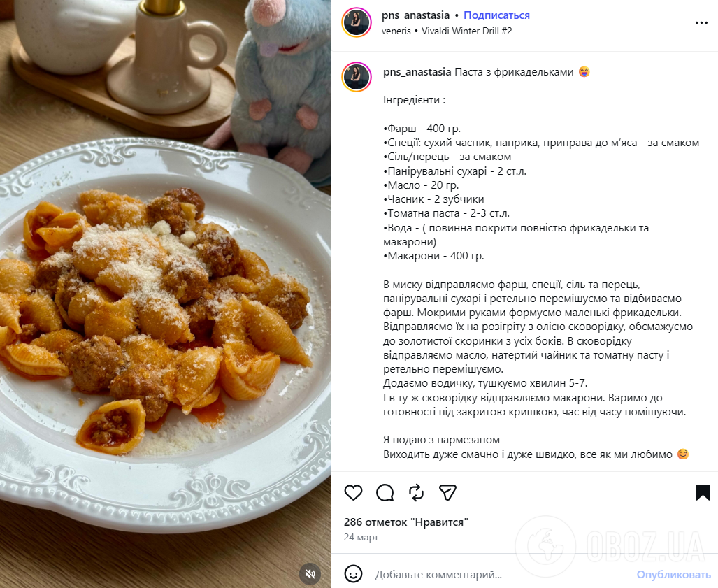Open the Vivaldi Winter Drill audio link

(466, 31)
